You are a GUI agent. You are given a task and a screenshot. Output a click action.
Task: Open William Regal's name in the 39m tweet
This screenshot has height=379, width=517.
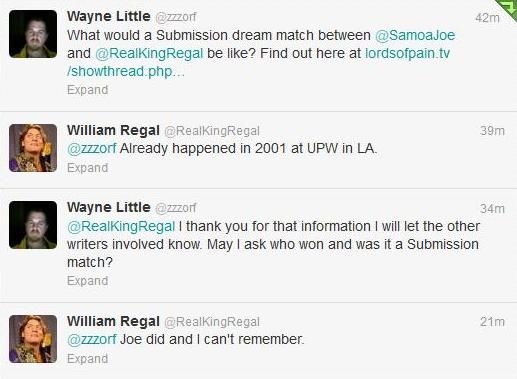113,130
